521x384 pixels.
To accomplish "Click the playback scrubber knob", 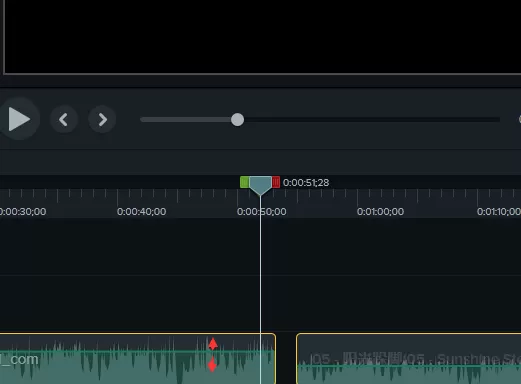I will (237, 120).
